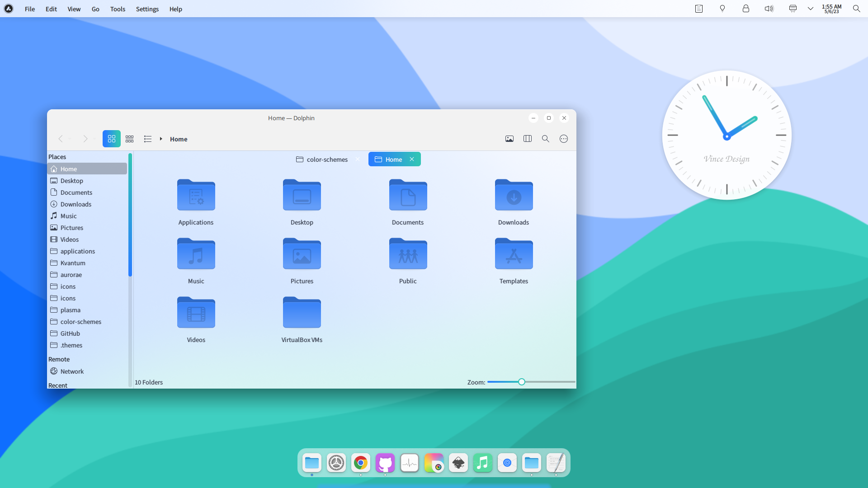Launch Inkscape from the dock
Image resolution: width=868 pixels, height=488 pixels.
pos(458,463)
